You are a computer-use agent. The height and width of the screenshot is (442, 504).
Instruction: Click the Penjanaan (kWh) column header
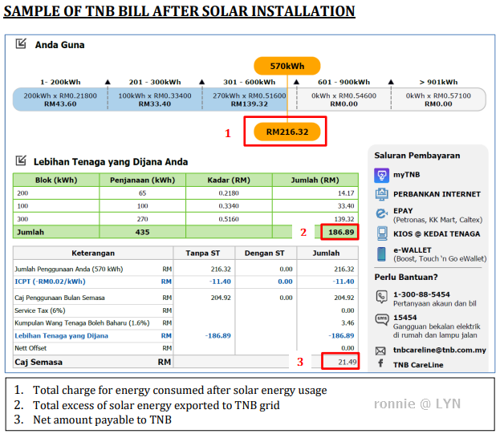142,180
